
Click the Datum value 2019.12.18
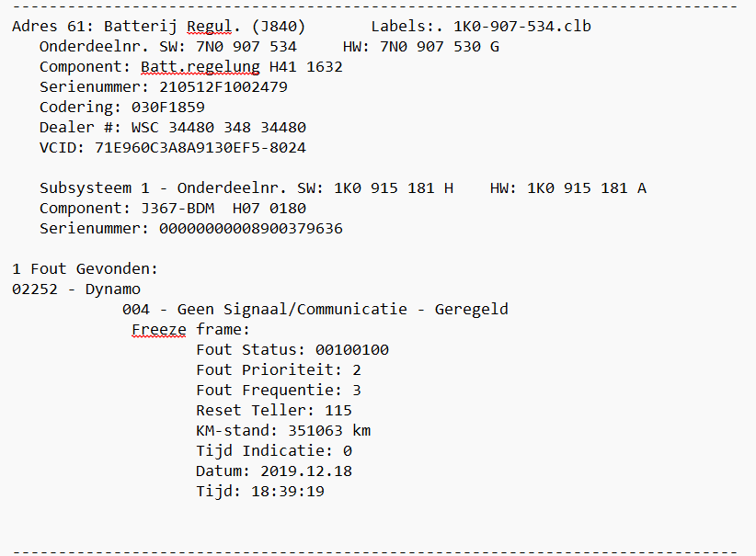coord(306,471)
